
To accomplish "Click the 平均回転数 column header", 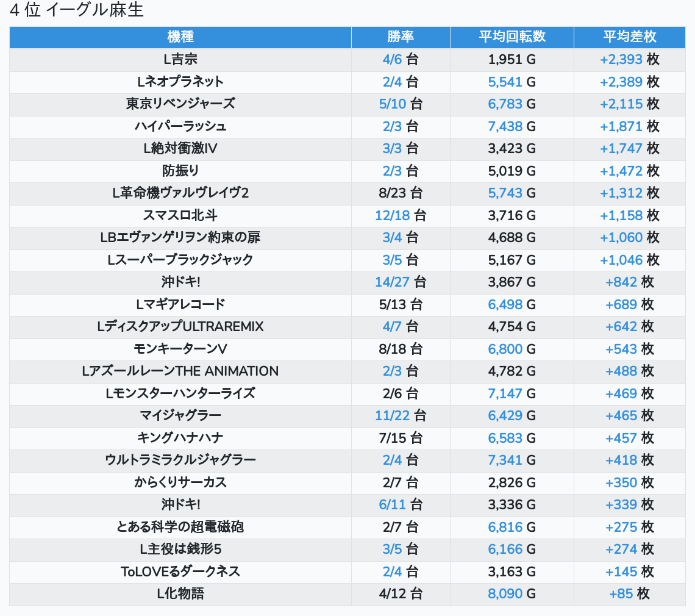I will pyautogui.click(x=511, y=37).
